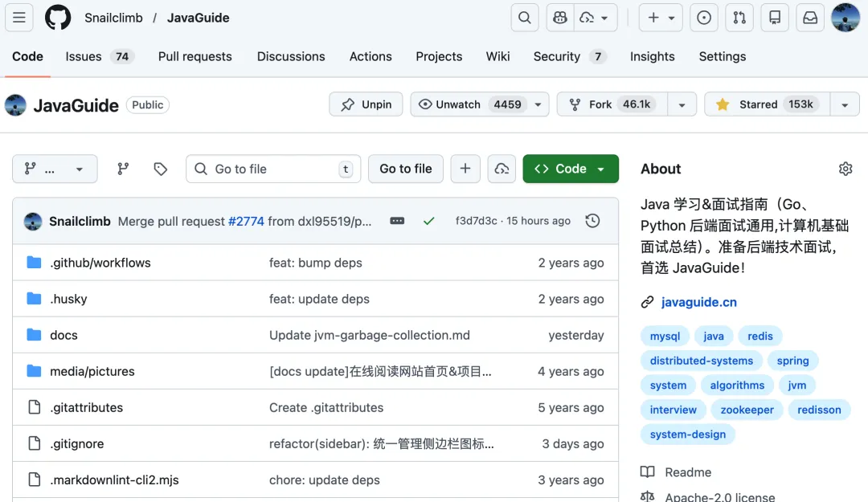Image resolution: width=868 pixels, height=502 pixels.
Task: Open the commit history clock icon
Action: pyautogui.click(x=592, y=221)
